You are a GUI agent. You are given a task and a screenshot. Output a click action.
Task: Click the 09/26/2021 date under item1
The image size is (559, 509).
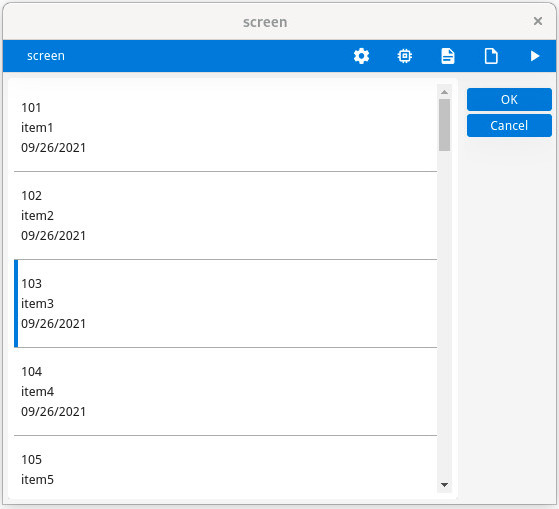pos(53,148)
